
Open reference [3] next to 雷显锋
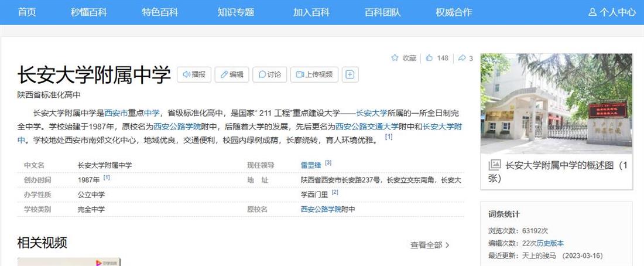point(328,163)
